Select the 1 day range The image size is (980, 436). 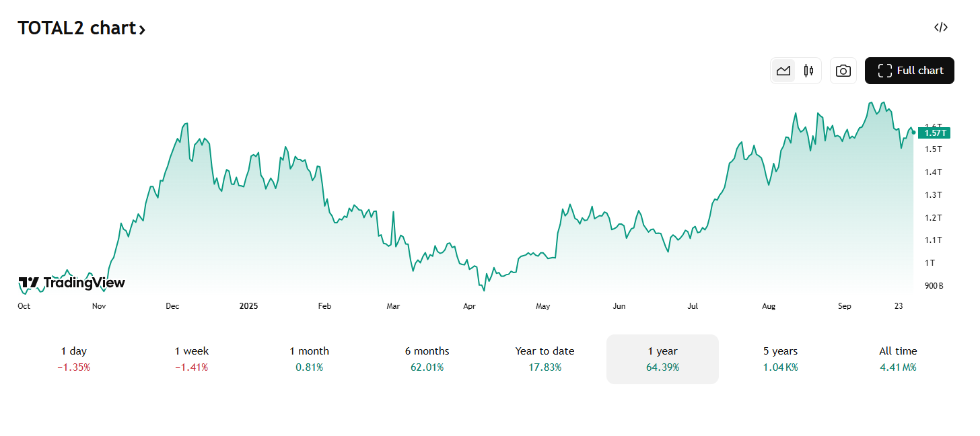74,359
